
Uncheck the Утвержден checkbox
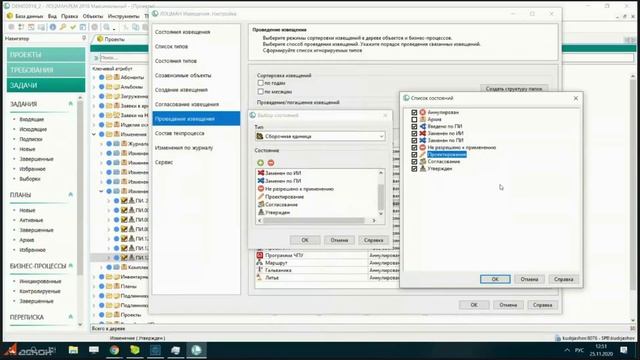click(x=414, y=168)
